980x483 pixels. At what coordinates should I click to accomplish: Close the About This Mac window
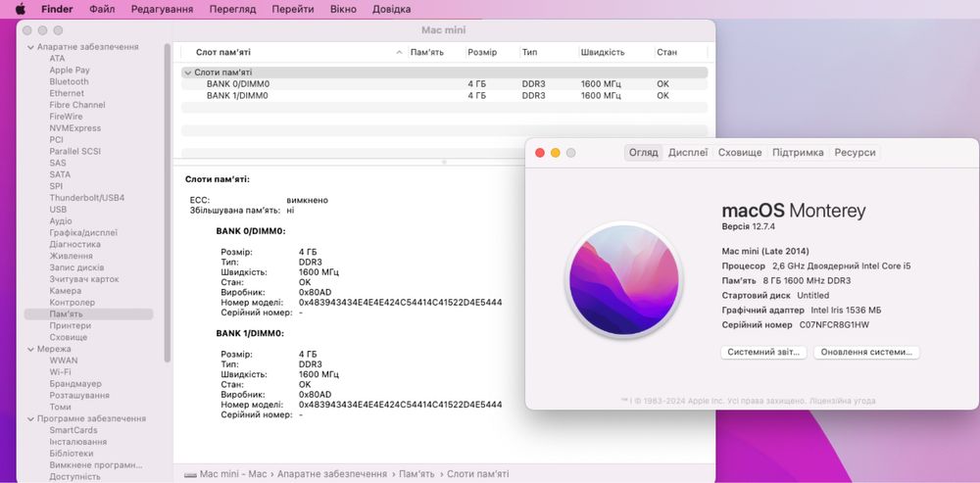540,153
